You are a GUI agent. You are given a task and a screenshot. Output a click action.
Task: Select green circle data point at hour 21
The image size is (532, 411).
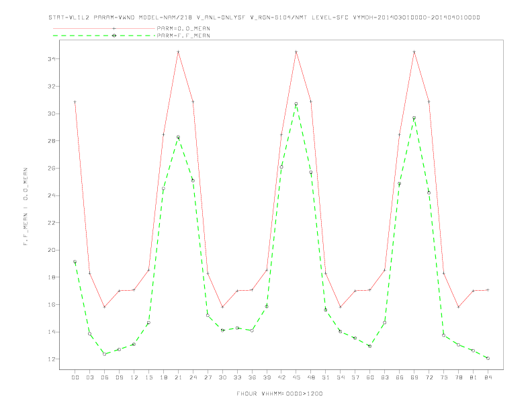pyautogui.click(x=178, y=137)
